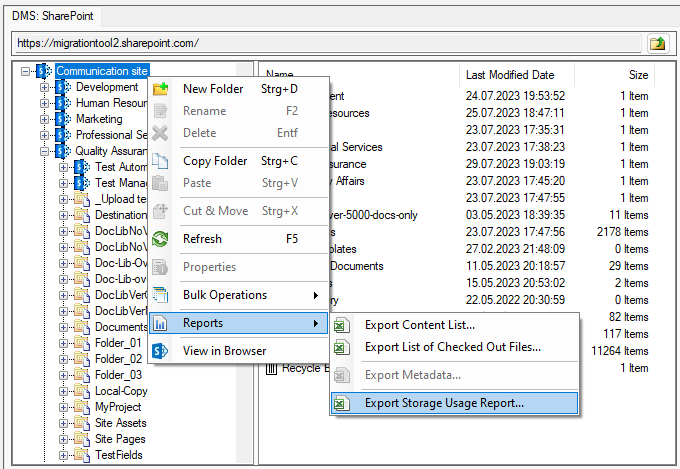Expand the Professional Services tree node
The height and width of the screenshot is (469, 680).
(x=44, y=135)
